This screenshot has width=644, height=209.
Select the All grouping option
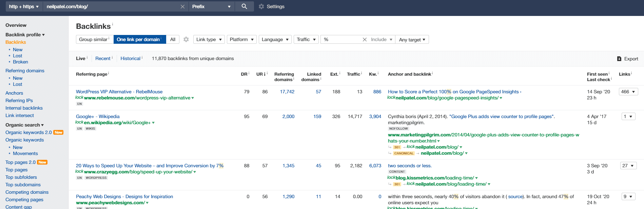click(173, 39)
